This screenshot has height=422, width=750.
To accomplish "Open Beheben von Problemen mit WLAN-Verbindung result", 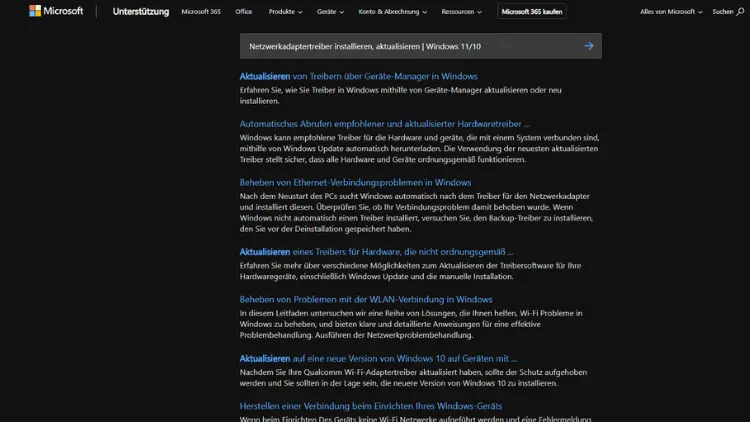I will coord(366,300).
